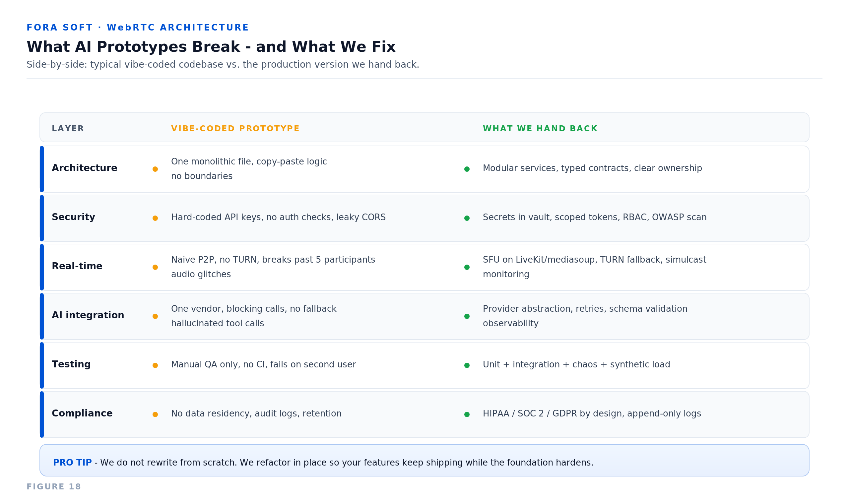Click the green dot in the Compliance row
The height and width of the screenshot is (504, 849).
tap(467, 414)
